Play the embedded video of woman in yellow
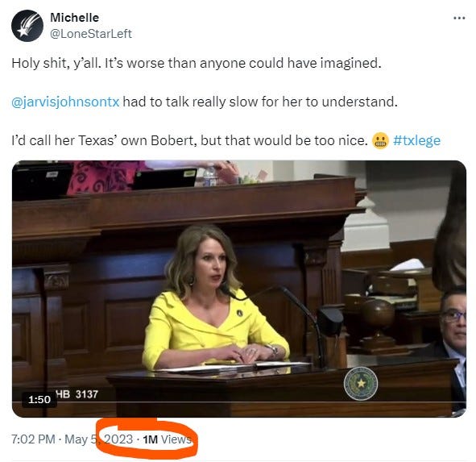 (239, 289)
